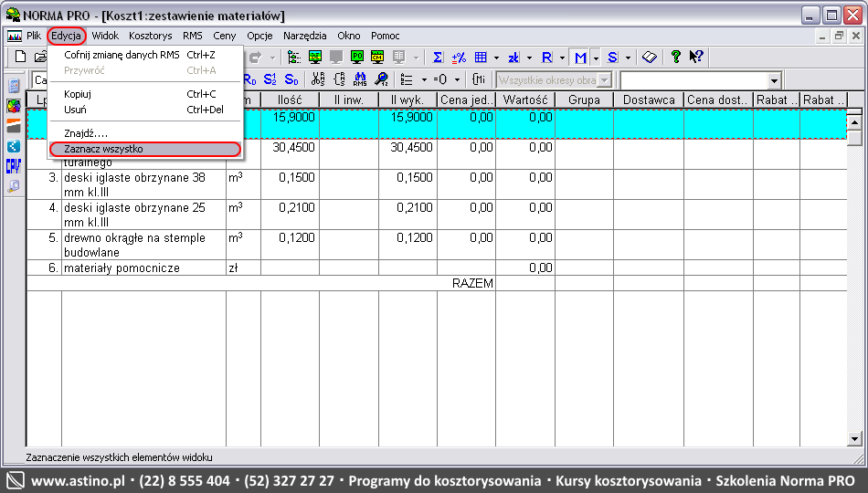Click the Ilość column header
This screenshot has width=868, height=493.
point(290,100)
